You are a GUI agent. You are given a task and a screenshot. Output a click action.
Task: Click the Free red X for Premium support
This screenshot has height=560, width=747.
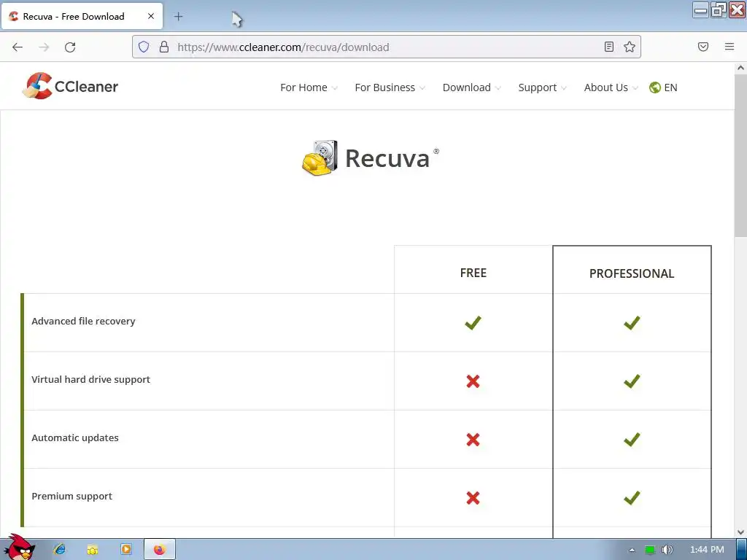pos(473,498)
